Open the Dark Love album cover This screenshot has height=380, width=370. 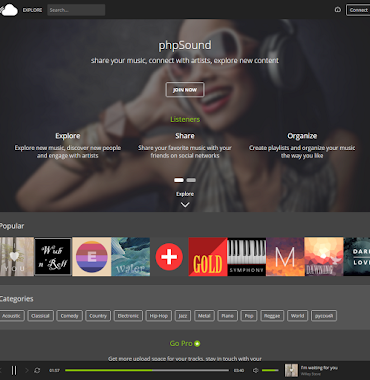pos(357,257)
